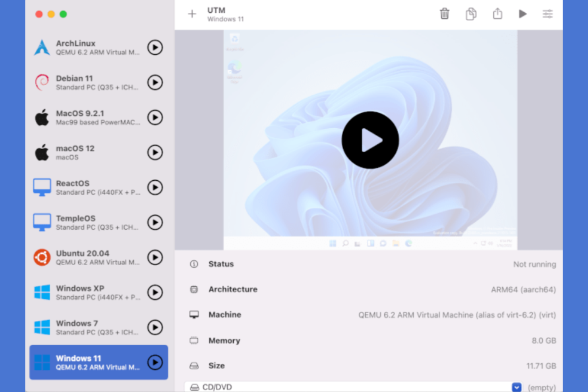
Task: Select Windows 11 in the VM list
Action: (x=99, y=362)
